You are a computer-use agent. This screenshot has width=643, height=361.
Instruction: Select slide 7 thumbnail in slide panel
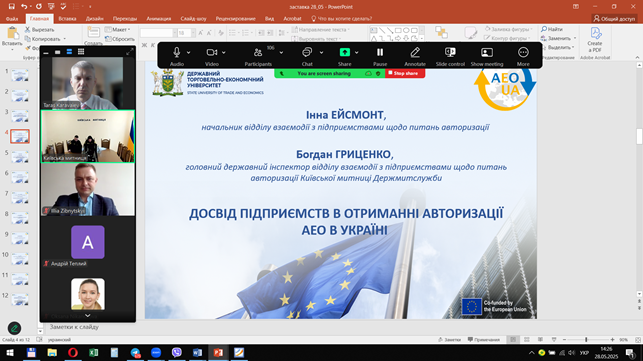(x=20, y=197)
